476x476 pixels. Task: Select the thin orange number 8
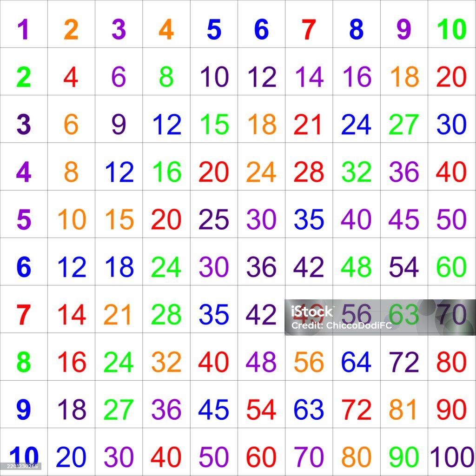71,172
